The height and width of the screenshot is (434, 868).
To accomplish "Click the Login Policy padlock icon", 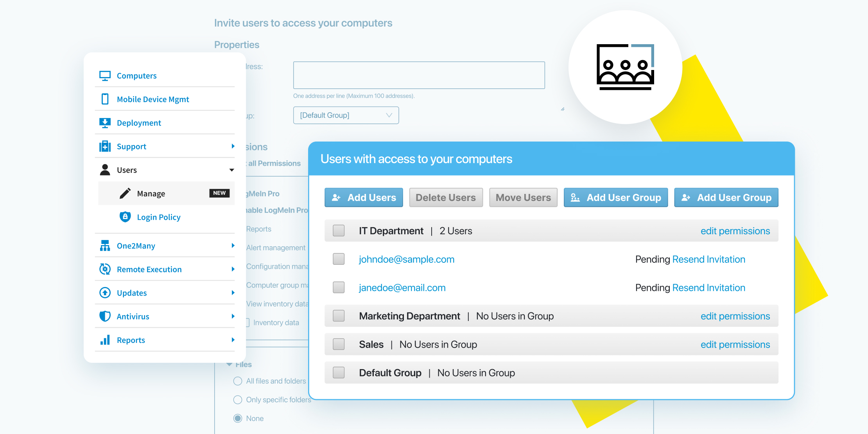I will (x=125, y=217).
